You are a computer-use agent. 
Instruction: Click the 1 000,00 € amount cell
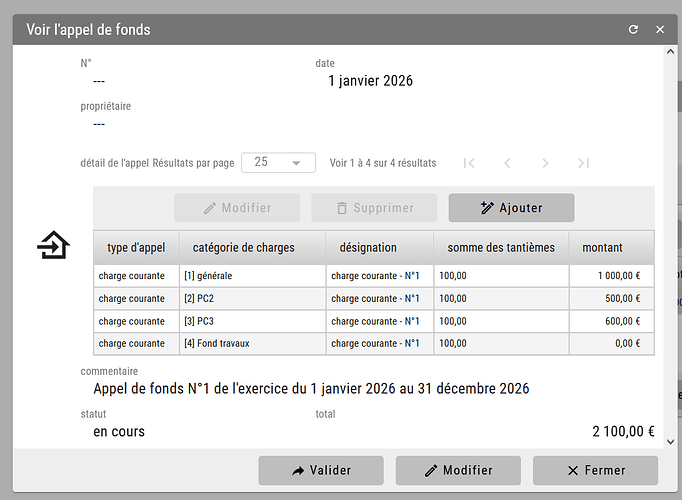[x=612, y=276]
